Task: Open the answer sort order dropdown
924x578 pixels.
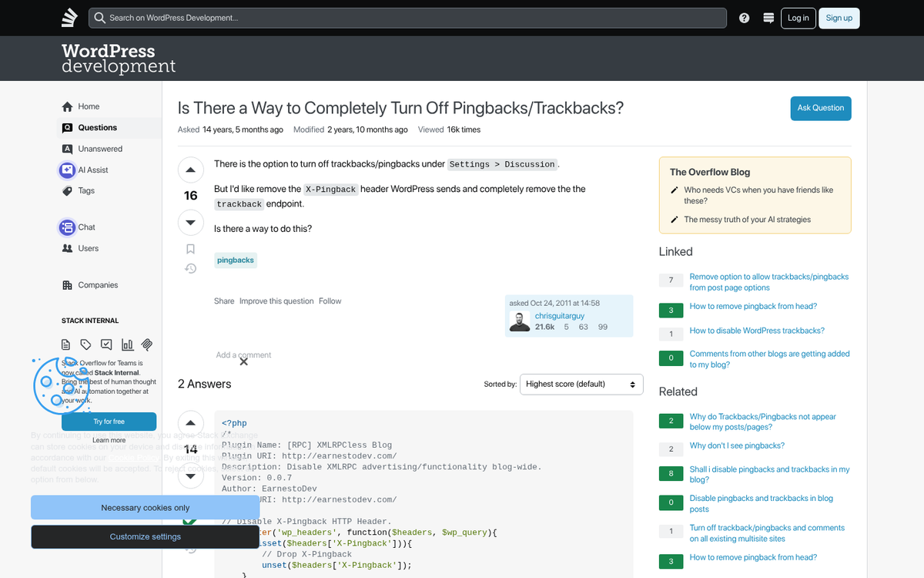Action: click(581, 384)
